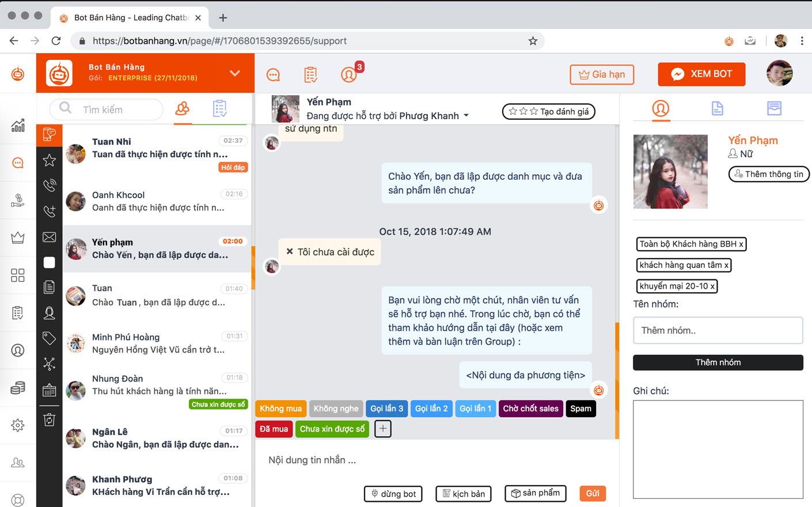The height and width of the screenshot is (507, 812).
Task: Apply the purple 'Chờ chốt sales' label
Action: coord(530,408)
